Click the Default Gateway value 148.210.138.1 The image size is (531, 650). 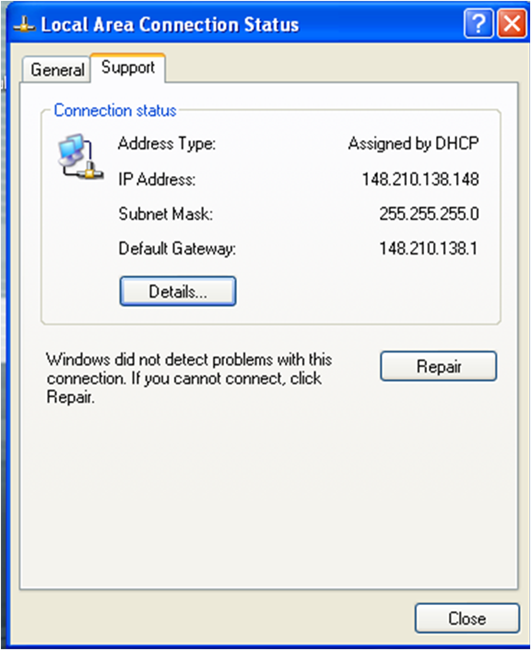pyautogui.click(x=429, y=248)
